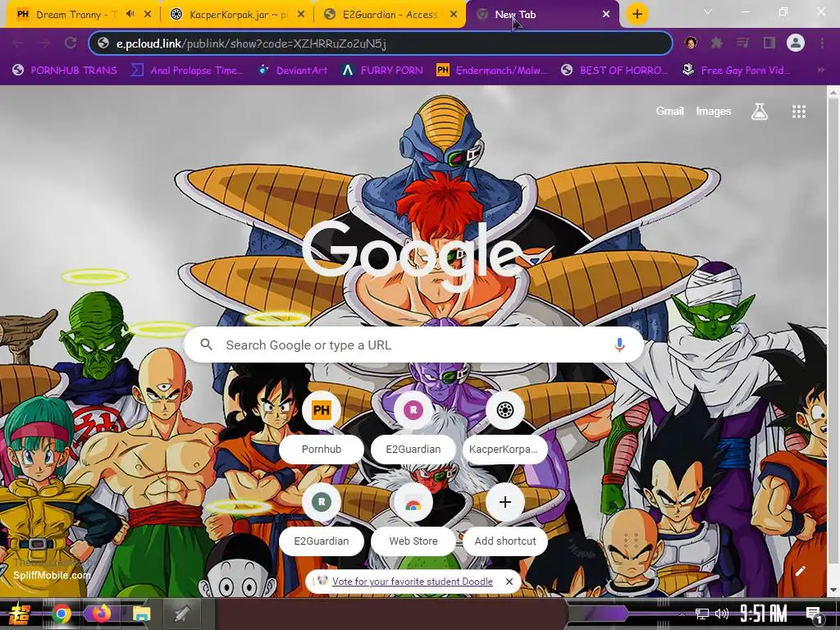Open the Google apps grid
840x630 pixels.
click(799, 112)
